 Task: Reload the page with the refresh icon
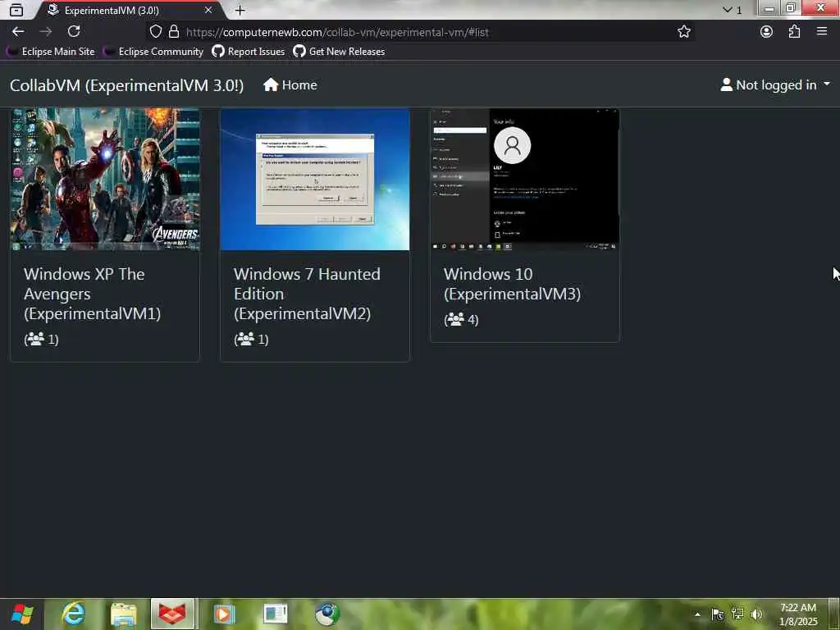tap(74, 32)
